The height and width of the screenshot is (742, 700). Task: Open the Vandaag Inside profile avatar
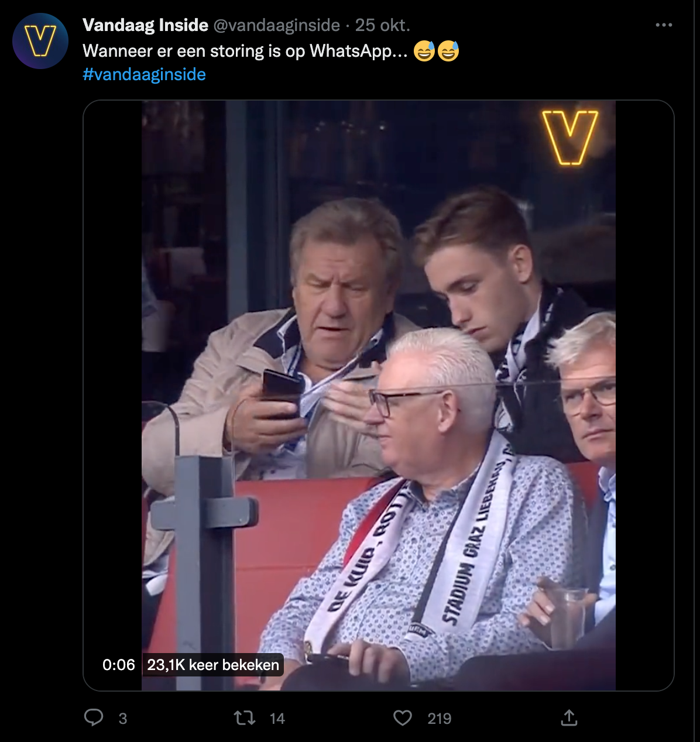40,41
